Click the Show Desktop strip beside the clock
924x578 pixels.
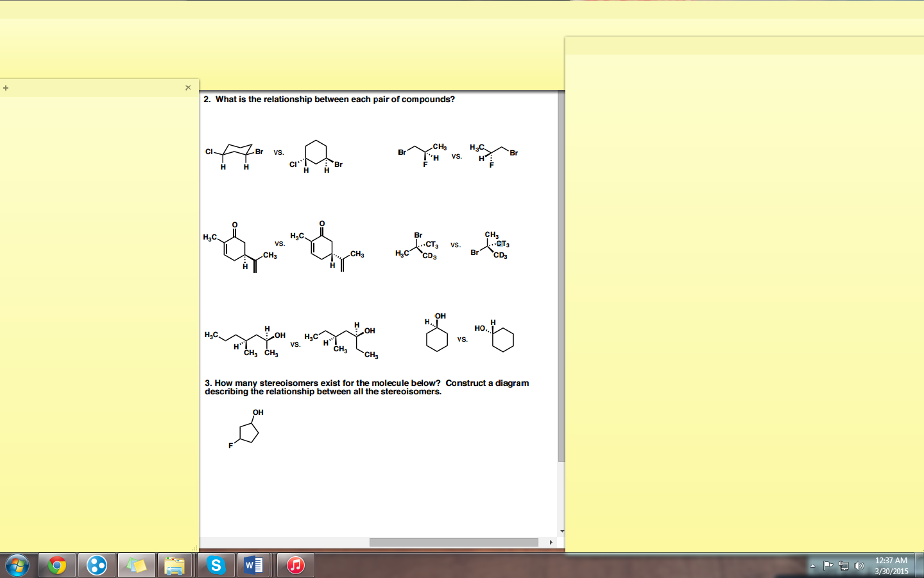920,565
